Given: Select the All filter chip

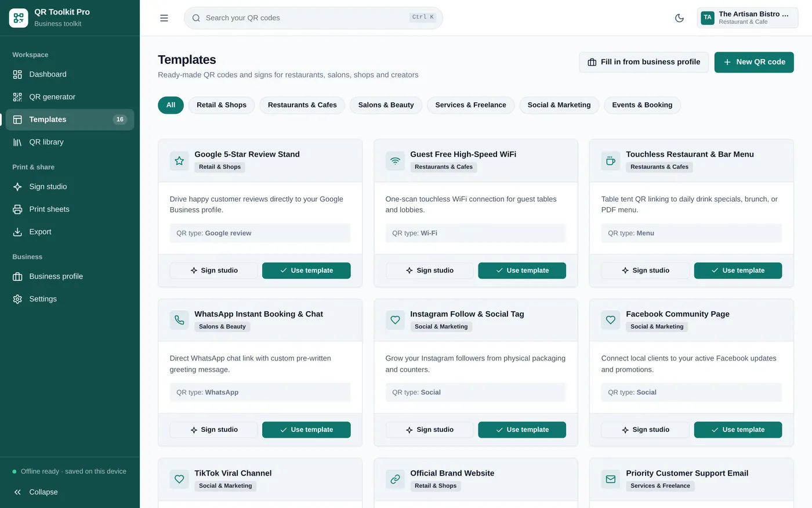Looking at the screenshot, I should (x=171, y=105).
